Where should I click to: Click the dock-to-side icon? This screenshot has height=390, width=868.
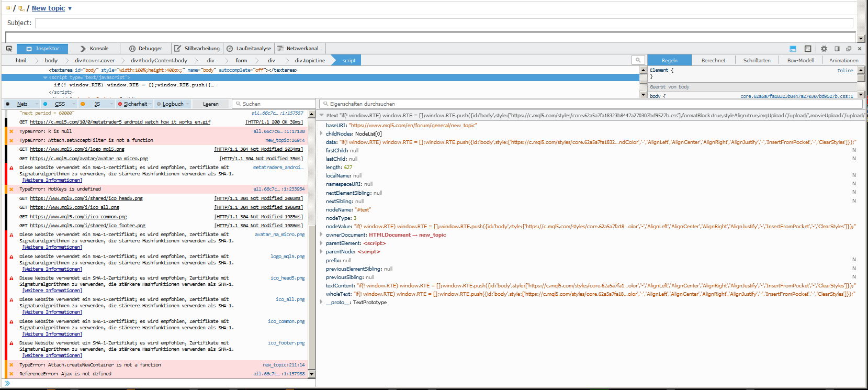pos(837,49)
